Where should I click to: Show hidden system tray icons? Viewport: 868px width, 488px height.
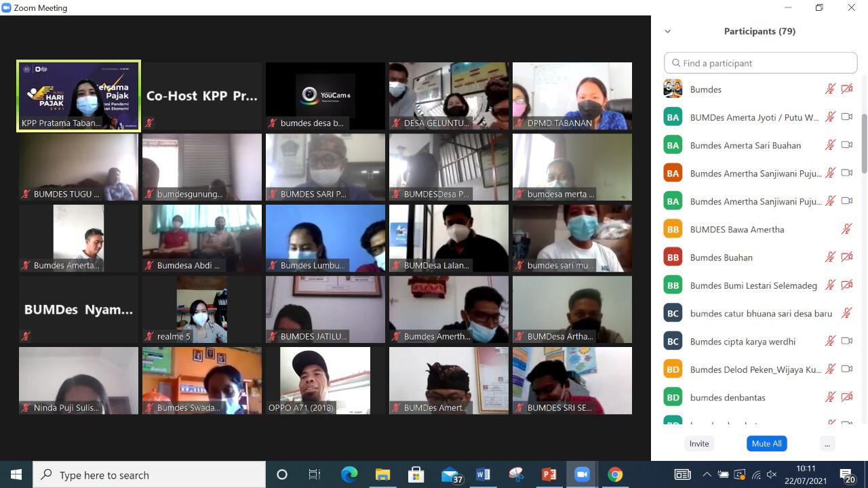click(707, 474)
